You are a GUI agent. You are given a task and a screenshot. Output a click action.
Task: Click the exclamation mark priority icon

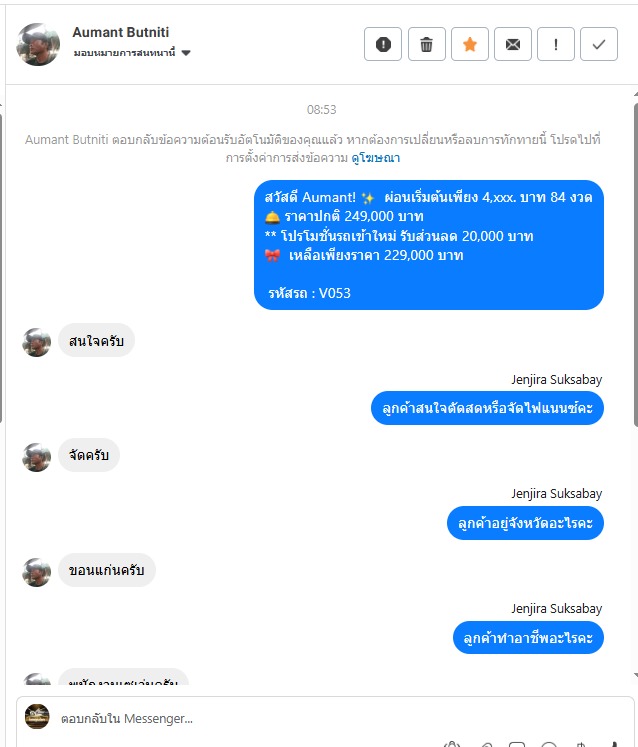556,44
